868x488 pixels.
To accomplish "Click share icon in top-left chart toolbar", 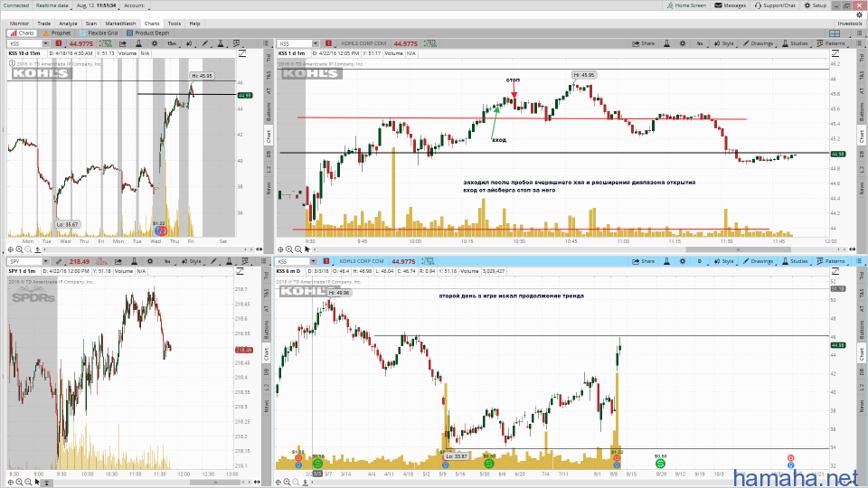I will pyautogui.click(x=122, y=43).
